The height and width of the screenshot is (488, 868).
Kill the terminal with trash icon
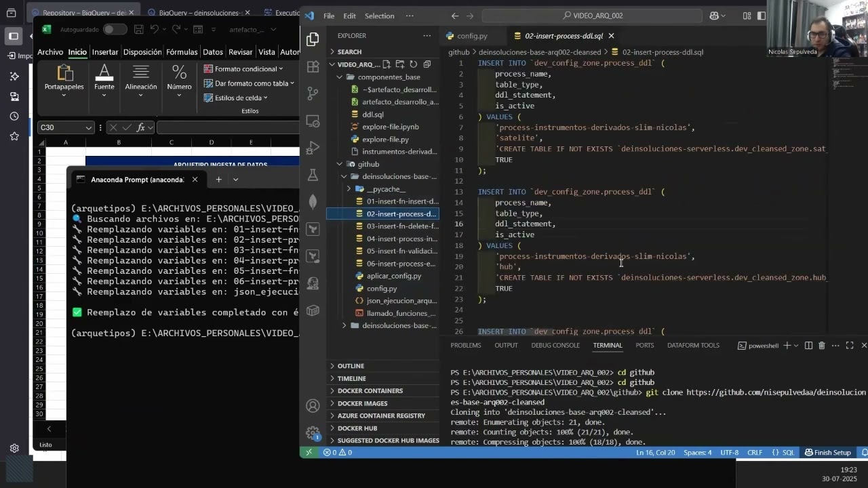[x=822, y=346]
